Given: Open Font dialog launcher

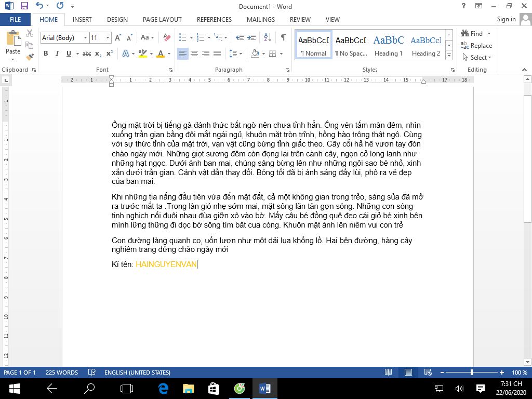Looking at the screenshot, I should [170, 70].
